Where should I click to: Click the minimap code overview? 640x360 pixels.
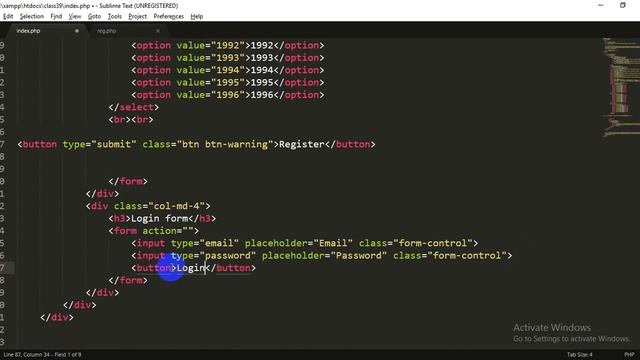coord(620,88)
